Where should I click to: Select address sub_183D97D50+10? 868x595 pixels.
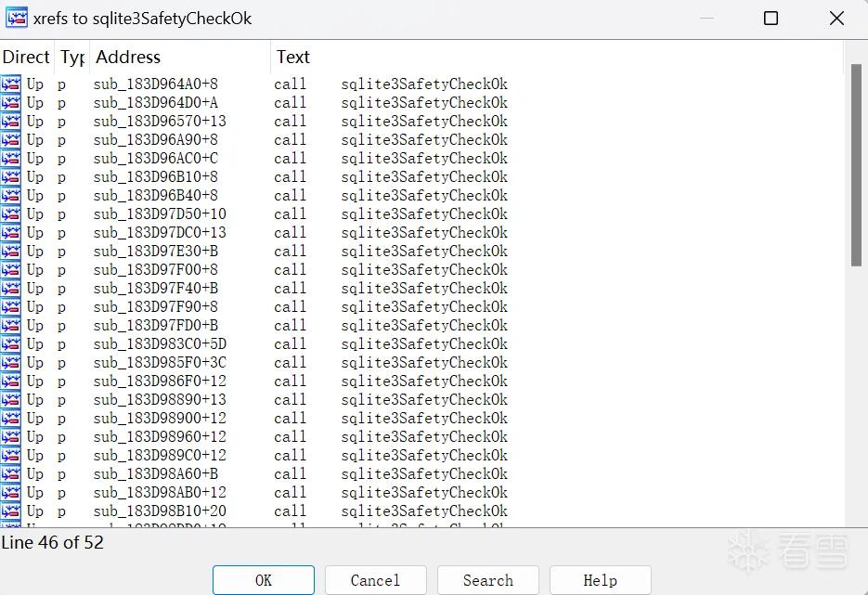click(x=160, y=213)
